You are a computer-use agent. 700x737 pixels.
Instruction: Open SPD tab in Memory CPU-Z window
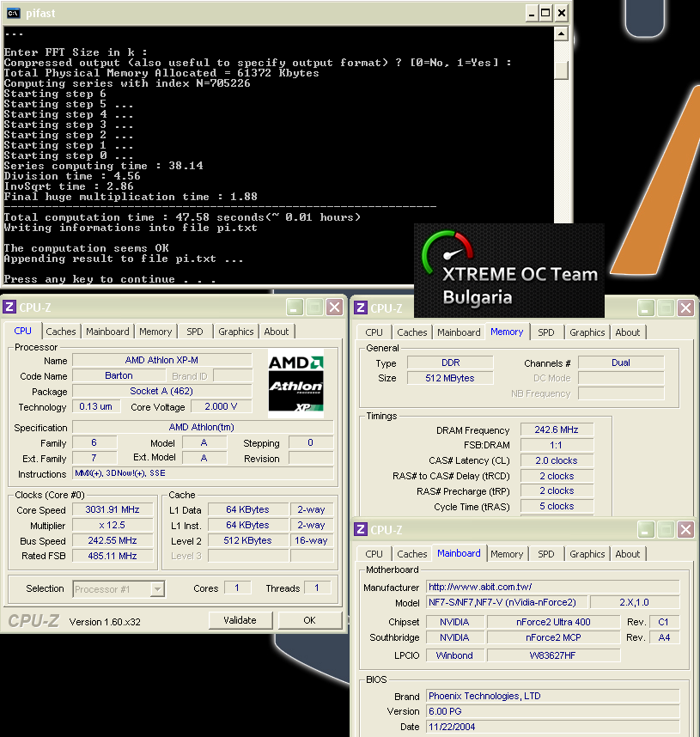pyautogui.click(x=545, y=332)
